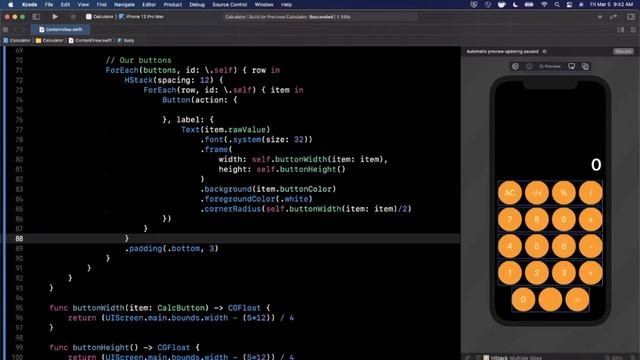Click the date and time in menu bar
640x360 pixels.
[611, 4]
